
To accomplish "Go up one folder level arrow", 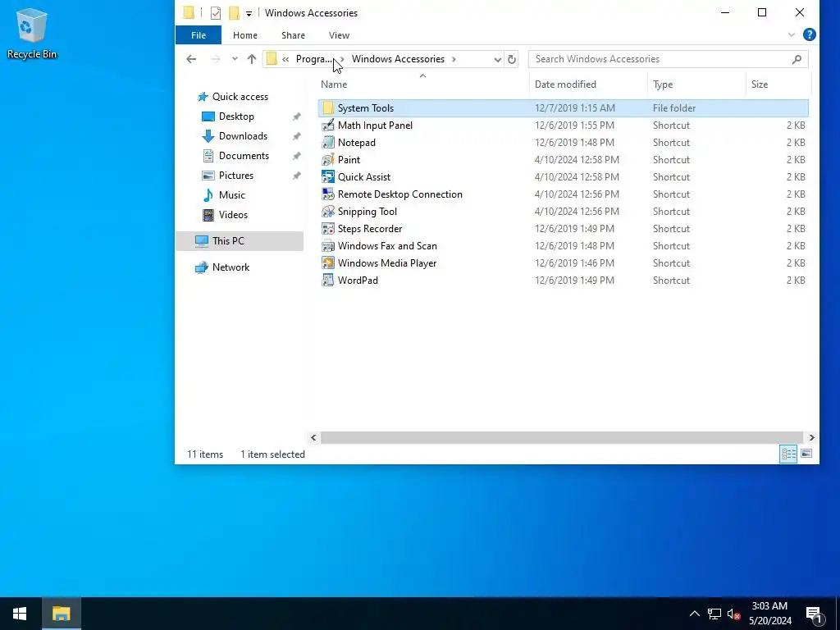I will (x=252, y=59).
